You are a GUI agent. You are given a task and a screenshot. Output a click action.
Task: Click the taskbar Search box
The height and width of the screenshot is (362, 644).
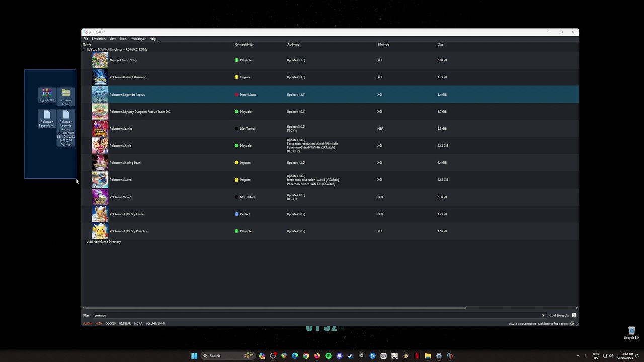coord(228,356)
